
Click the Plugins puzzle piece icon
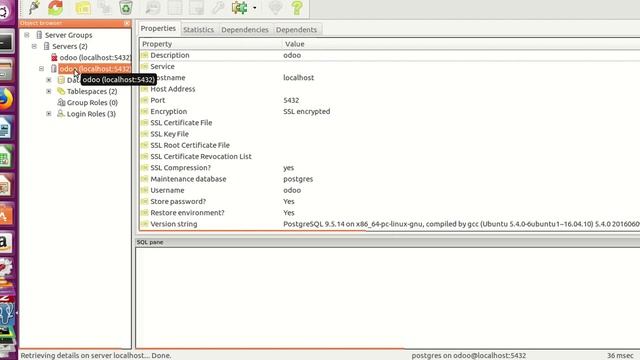pyautogui.click(x=240, y=8)
